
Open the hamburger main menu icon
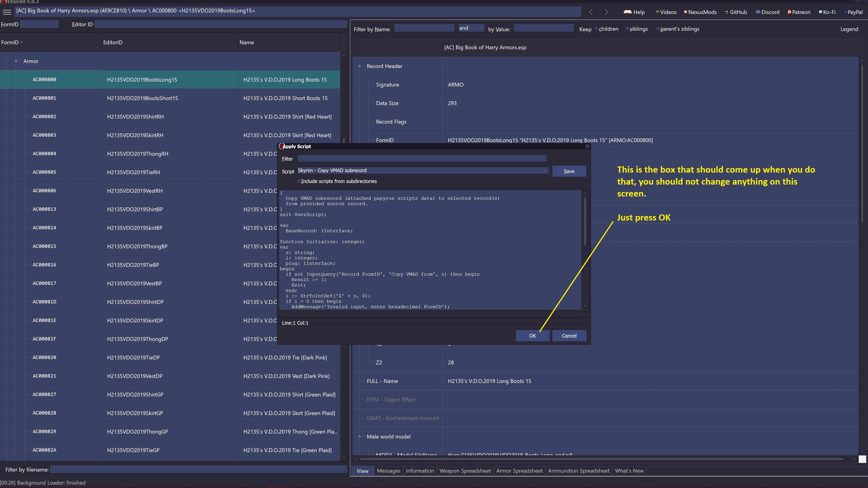(7, 12)
